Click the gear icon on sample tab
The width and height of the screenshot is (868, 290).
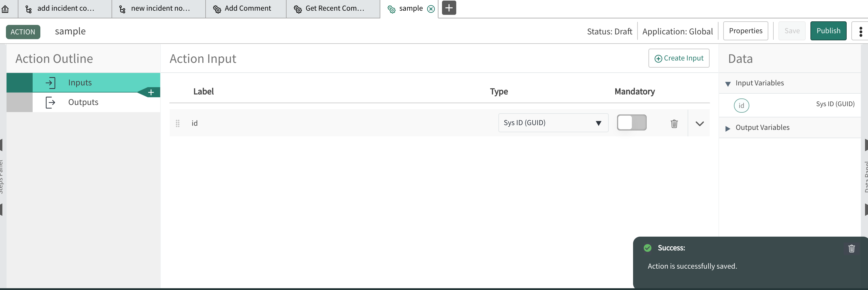point(391,9)
